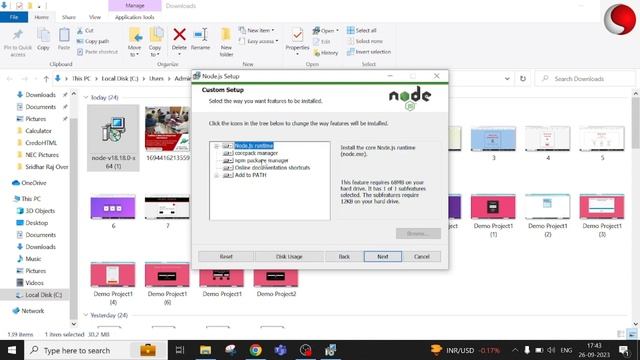Select Online documentation shortcuts feature
The height and width of the screenshot is (360, 640).
(272, 168)
